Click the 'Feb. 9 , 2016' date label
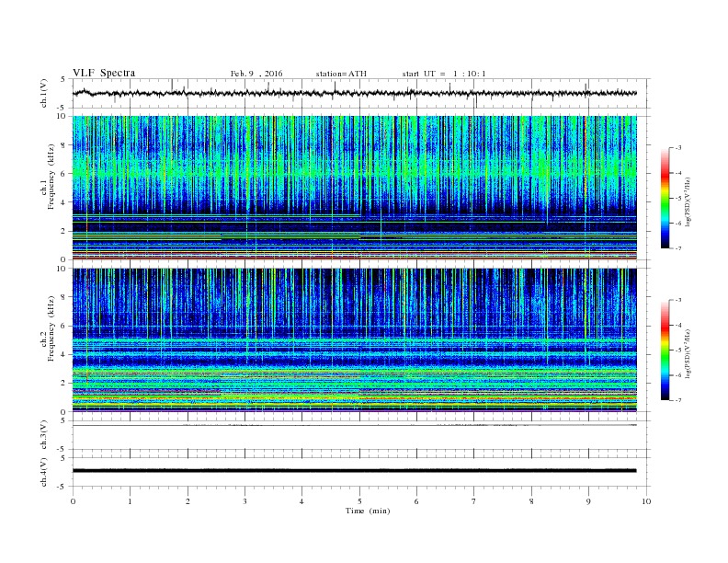 [256, 74]
